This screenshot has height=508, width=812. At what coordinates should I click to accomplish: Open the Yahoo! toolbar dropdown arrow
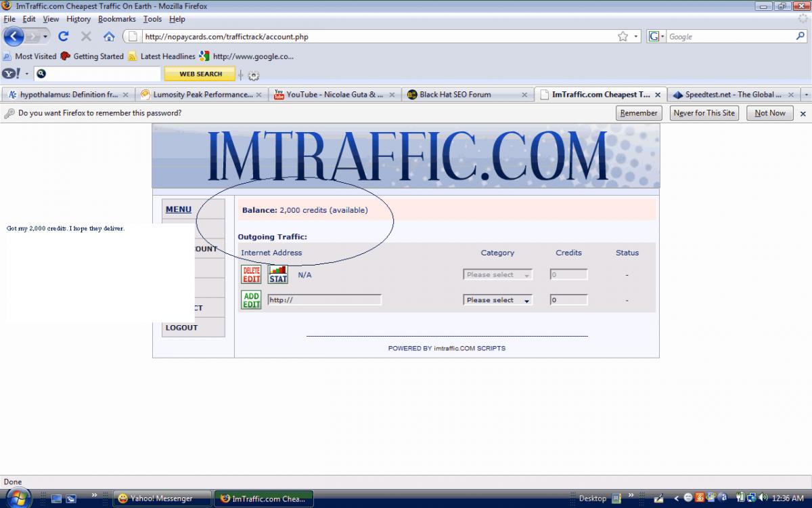pos(27,74)
